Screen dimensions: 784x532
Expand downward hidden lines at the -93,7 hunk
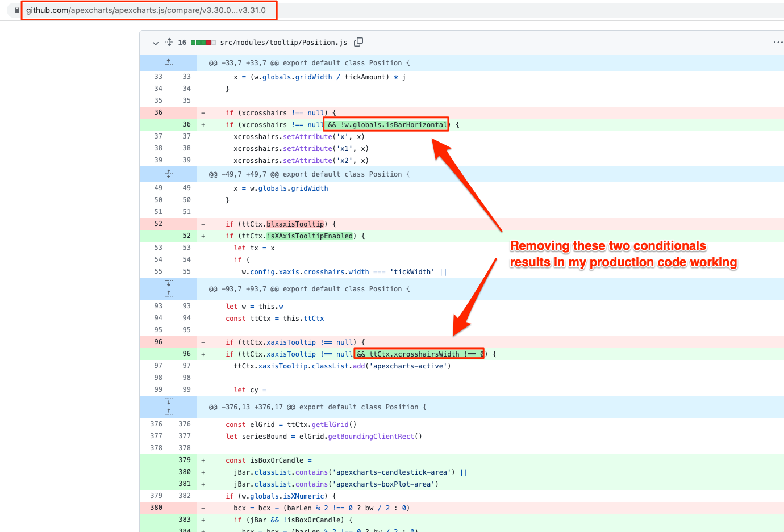click(169, 284)
